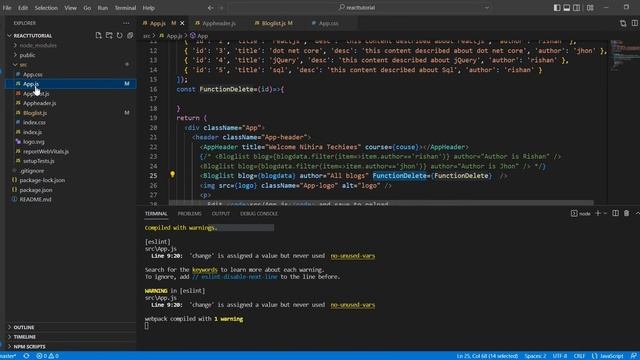This screenshot has width=640, height=360.
Task: Split the editor to the right
Action: point(635,23)
